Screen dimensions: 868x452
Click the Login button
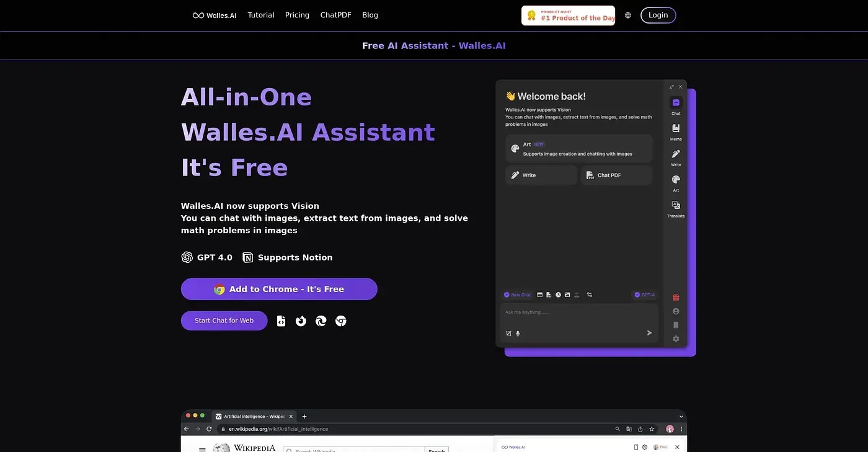tap(658, 15)
